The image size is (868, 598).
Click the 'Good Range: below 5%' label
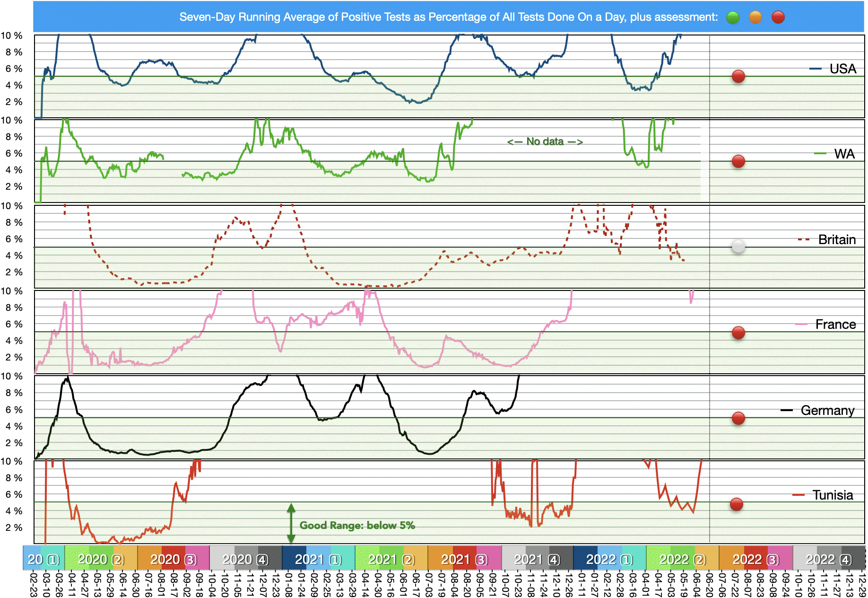pyautogui.click(x=357, y=525)
